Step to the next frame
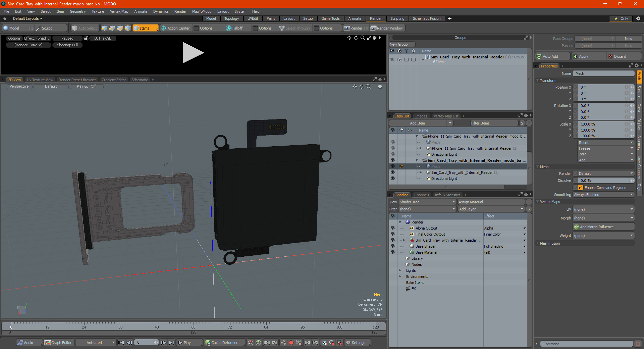644x349 pixels. pyautogui.click(x=163, y=343)
